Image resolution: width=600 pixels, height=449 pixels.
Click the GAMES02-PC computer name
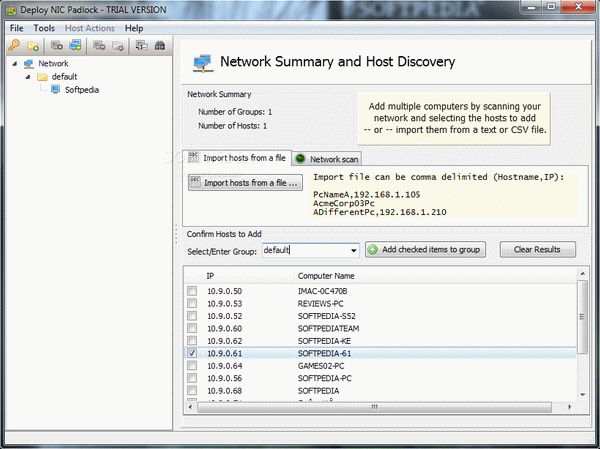pyautogui.click(x=321, y=366)
